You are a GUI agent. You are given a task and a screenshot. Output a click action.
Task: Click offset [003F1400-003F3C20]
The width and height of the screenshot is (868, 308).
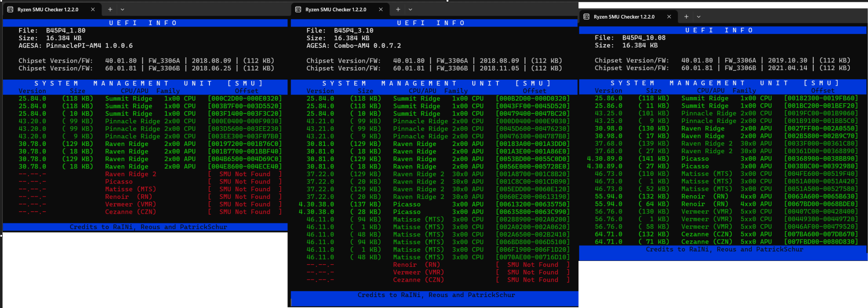point(245,114)
